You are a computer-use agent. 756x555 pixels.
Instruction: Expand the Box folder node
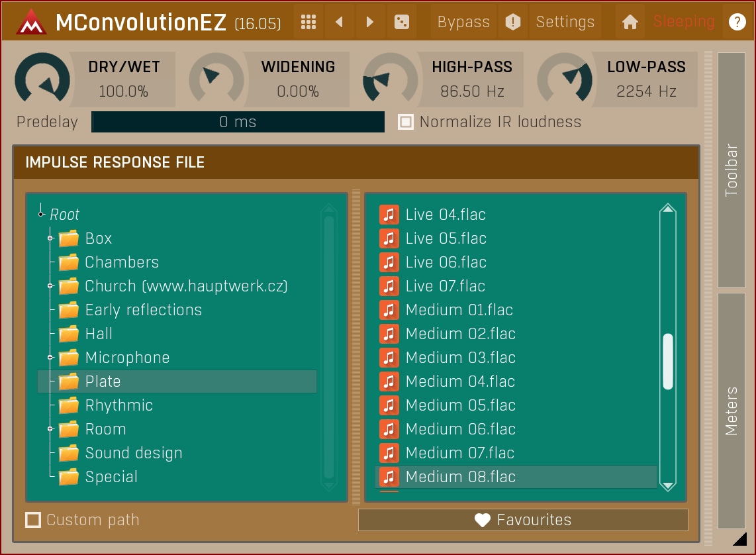tap(50, 238)
